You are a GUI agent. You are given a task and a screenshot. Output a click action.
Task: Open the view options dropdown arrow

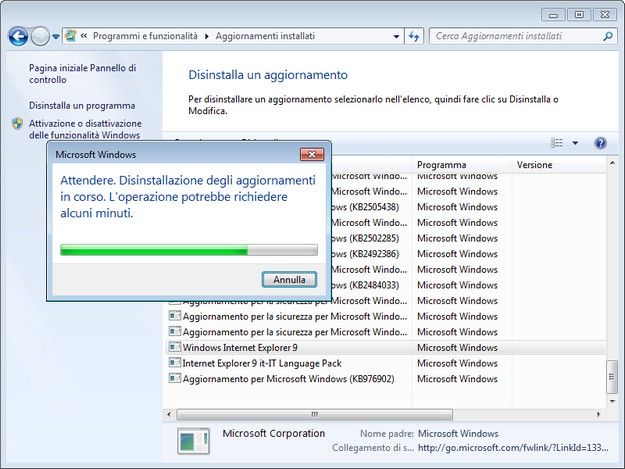tap(575, 143)
